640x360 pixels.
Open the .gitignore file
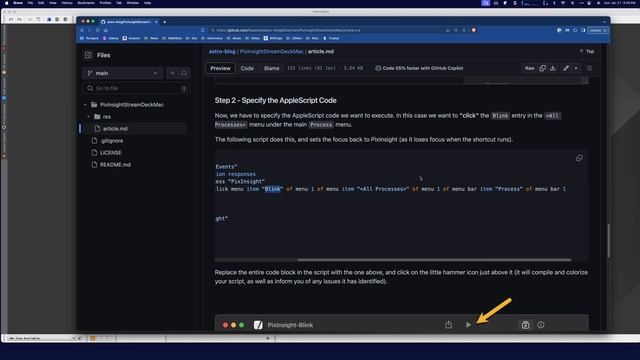[112, 140]
